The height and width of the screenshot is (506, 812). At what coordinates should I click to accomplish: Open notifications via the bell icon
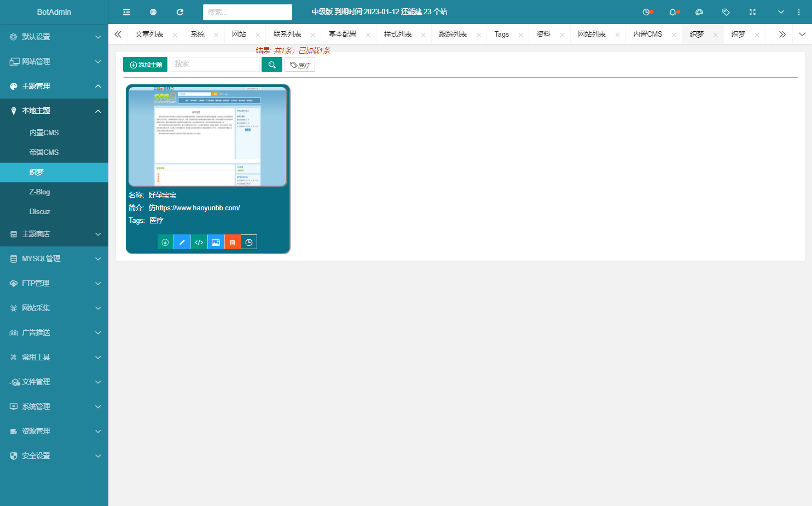(674, 12)
